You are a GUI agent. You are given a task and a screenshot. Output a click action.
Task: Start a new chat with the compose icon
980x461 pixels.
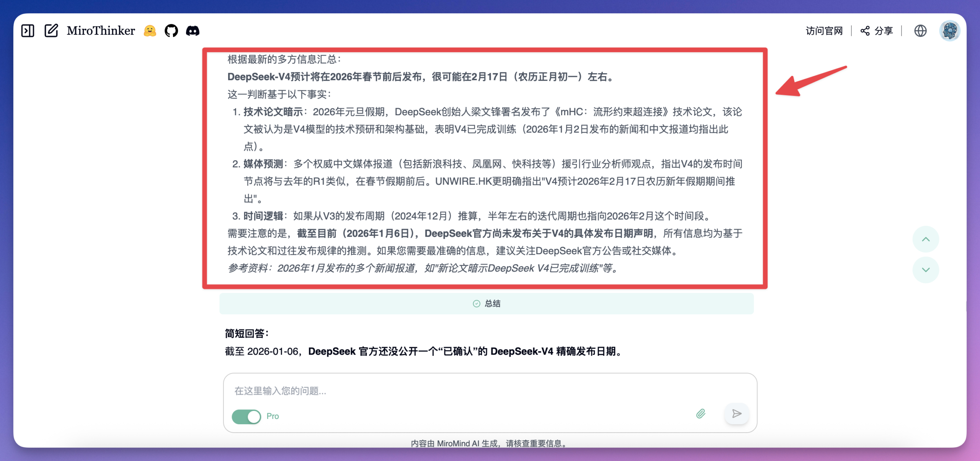pyautogui.click(x=52, y=30)
